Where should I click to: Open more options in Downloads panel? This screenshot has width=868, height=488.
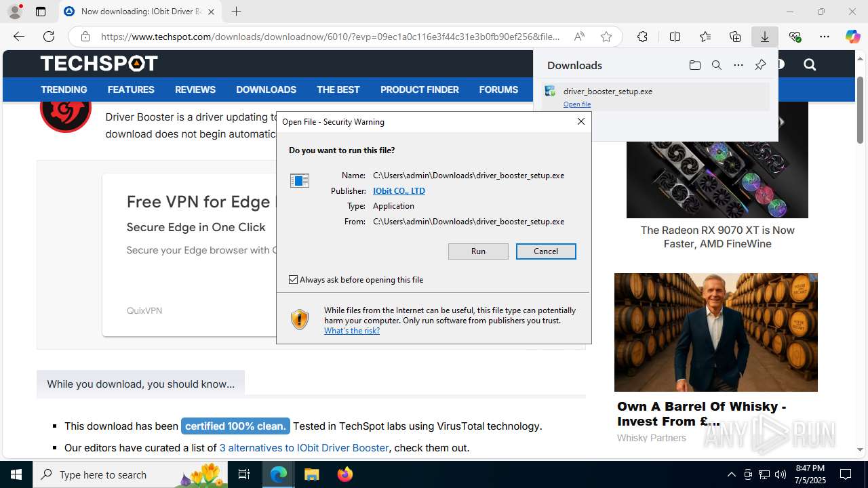point(738,65)
